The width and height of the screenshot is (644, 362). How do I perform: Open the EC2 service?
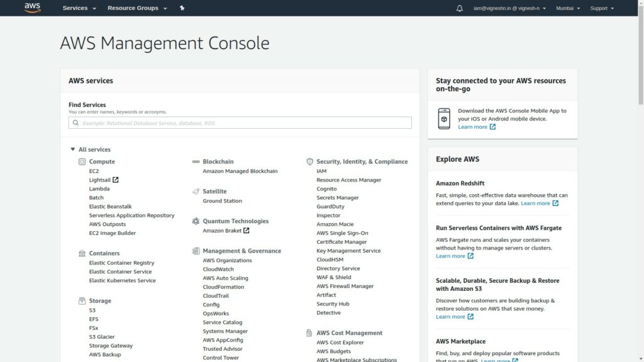click(94, 171)
